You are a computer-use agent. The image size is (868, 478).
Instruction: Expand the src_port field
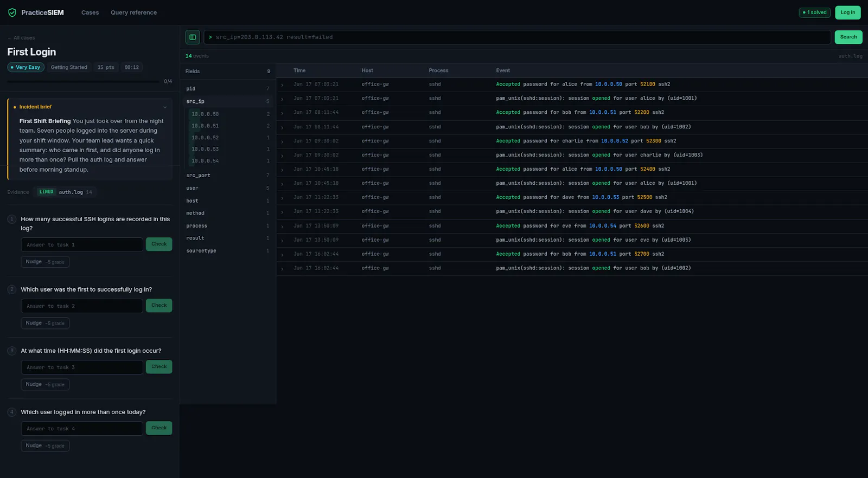(228, 175)
